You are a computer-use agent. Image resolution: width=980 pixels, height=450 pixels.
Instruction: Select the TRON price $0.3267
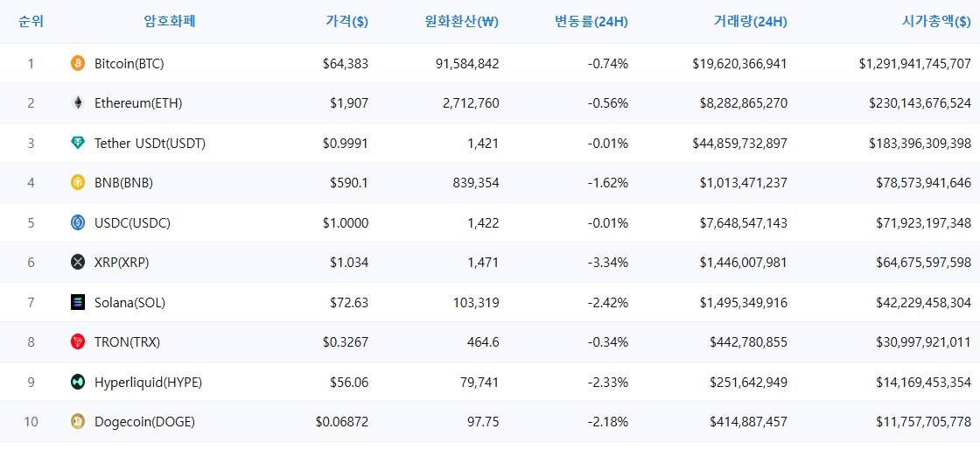(x=346, y=341)
